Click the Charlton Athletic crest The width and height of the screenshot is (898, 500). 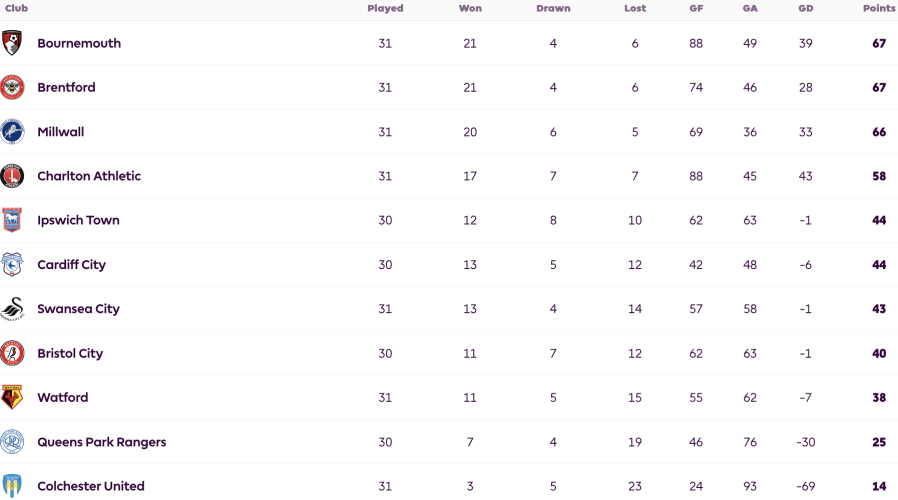tap(12, 176)
